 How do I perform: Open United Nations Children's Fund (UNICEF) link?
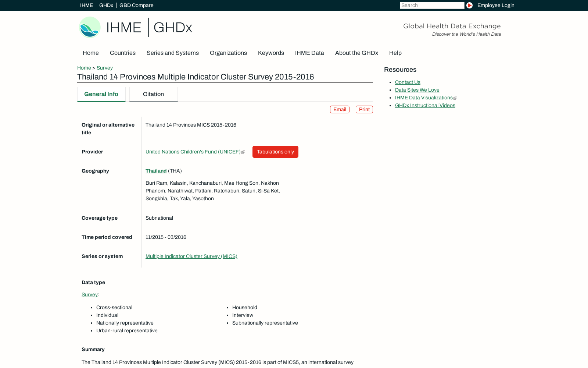(193, 152)
